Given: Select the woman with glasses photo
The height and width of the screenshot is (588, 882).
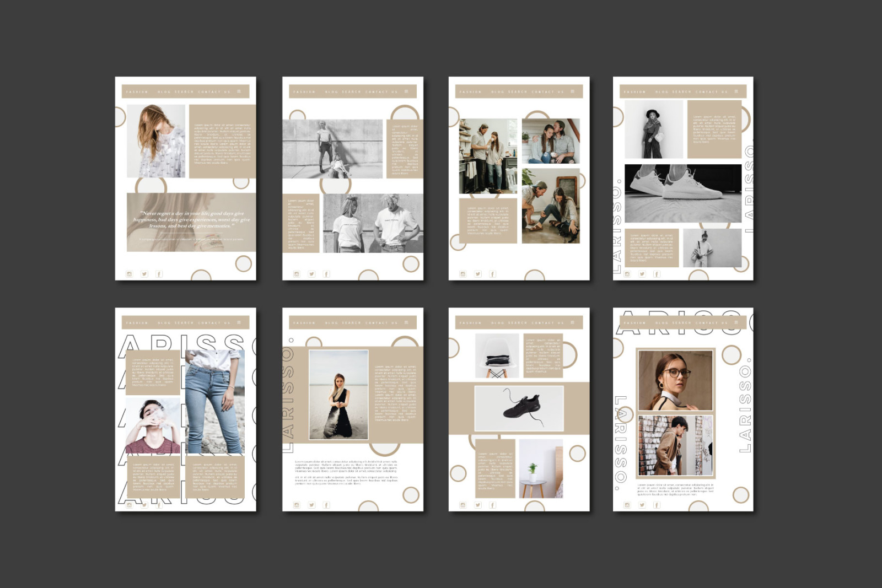Looking at the screenshot, I should [675, 381].
